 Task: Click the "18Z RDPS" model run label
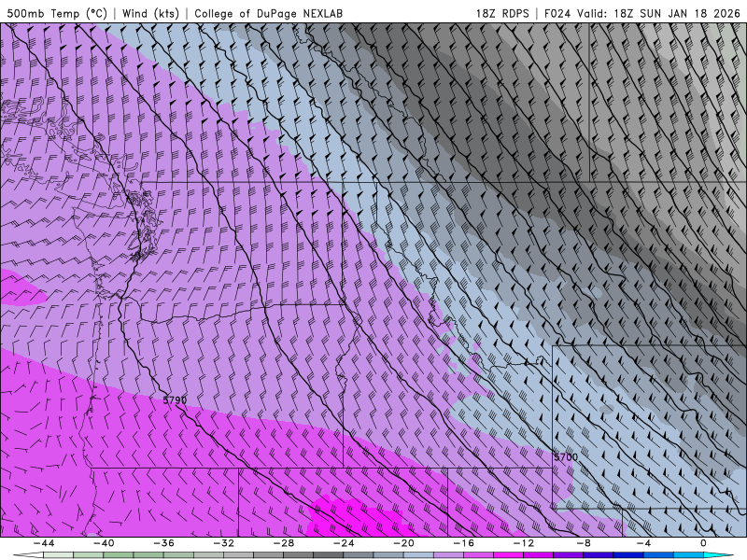tap(502, 14)
